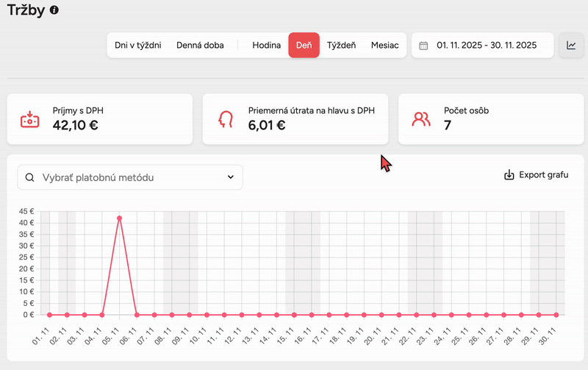Click the head icon for Priemerná útrata
The height and width of the screenshot is (370, 588).
point(226,118)
